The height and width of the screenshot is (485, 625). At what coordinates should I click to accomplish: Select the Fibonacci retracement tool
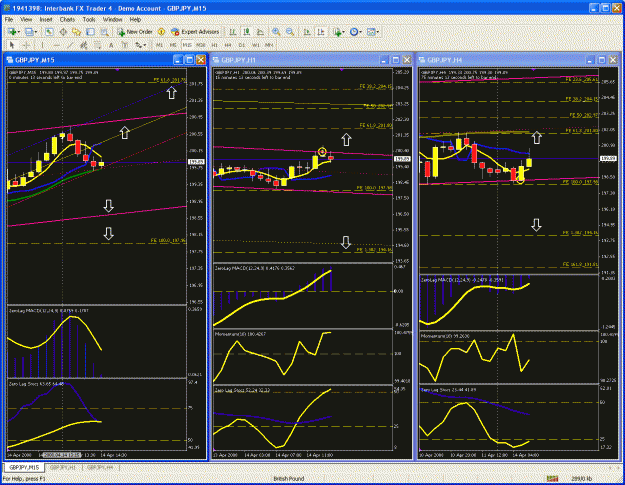click(97, 45)
